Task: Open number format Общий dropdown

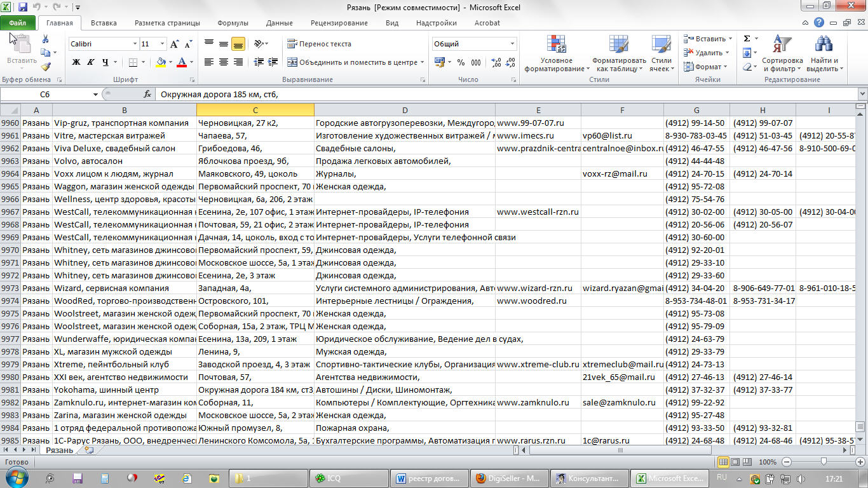Action: click(x=512, y=44)
